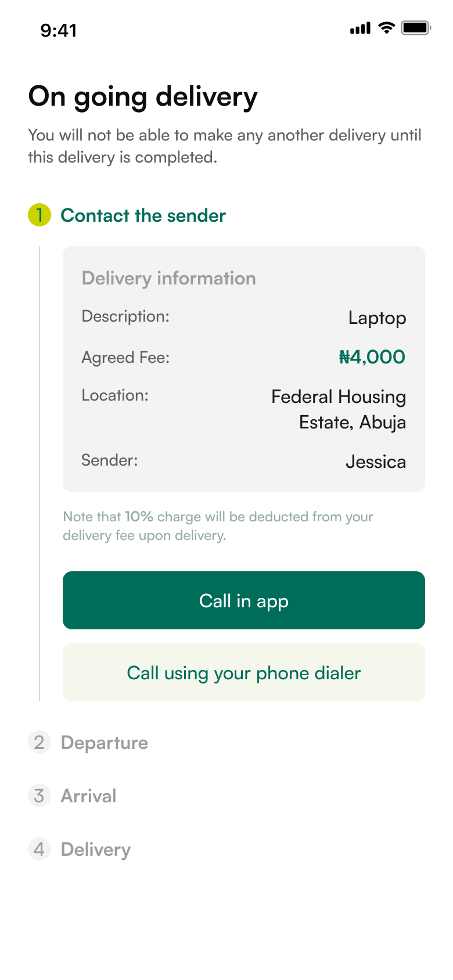Tap the Delivery information heading

coord(168,278)
